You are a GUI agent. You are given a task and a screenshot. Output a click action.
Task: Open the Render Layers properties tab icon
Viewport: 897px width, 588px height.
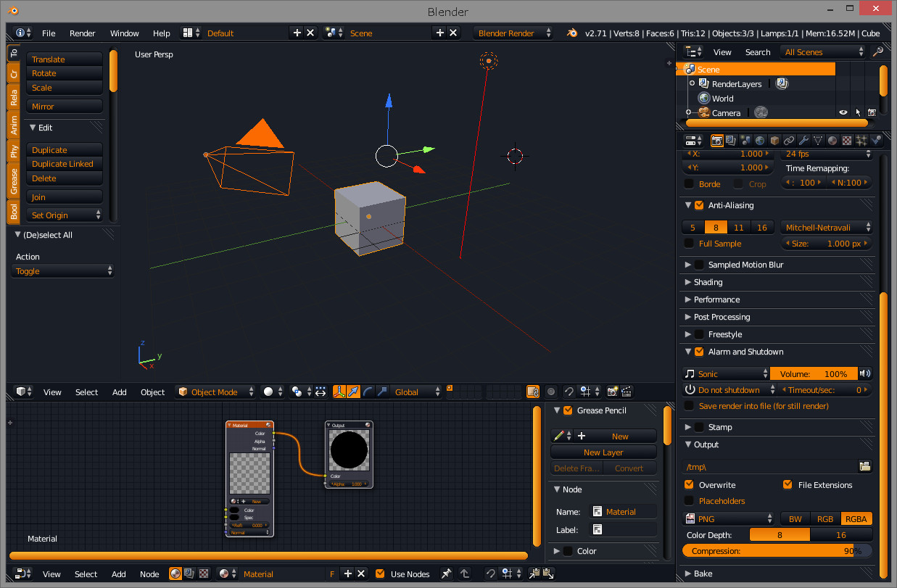[x=731, y=141]
